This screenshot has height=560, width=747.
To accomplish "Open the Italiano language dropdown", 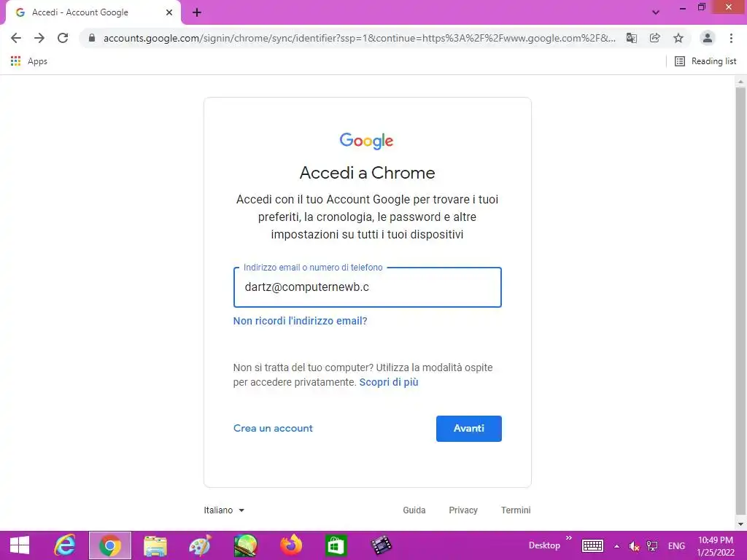I will [x=224, y=510].
